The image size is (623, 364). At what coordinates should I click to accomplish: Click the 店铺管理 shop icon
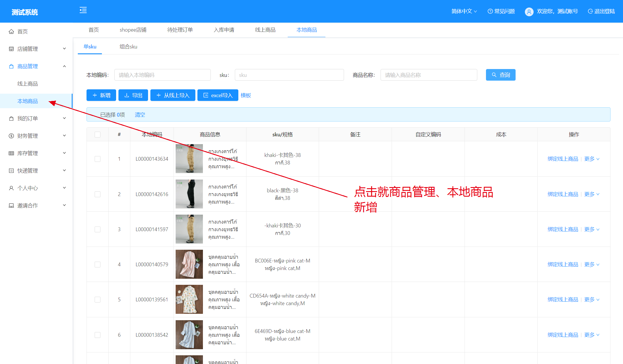point(11,49)
